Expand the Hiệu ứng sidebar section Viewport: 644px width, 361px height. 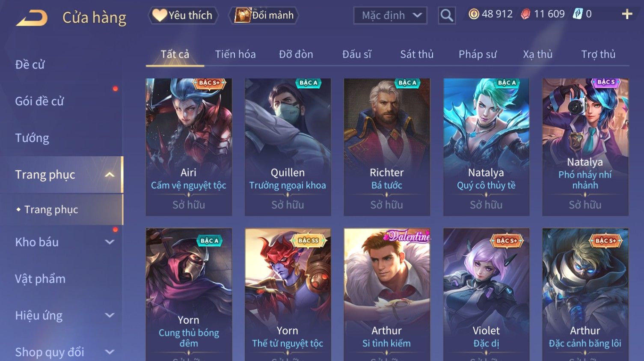point(110,316)
